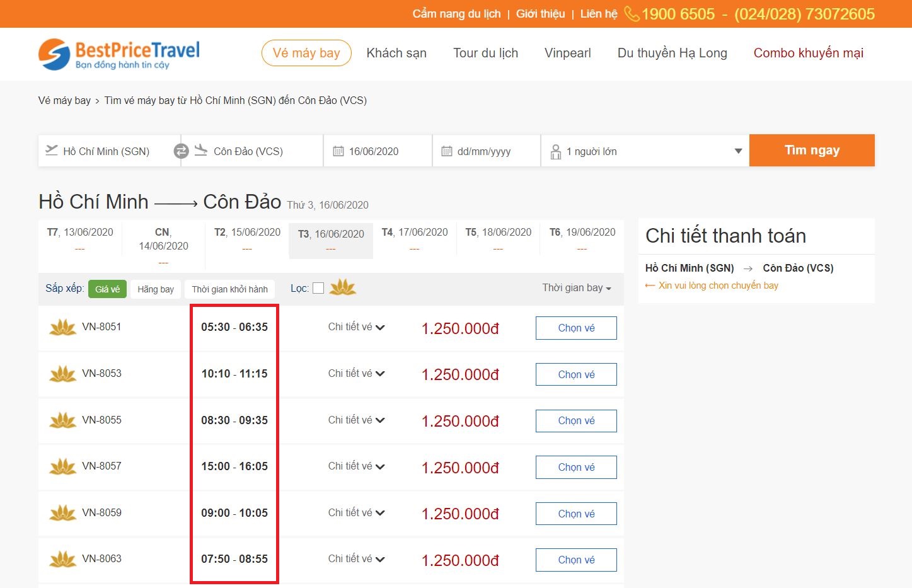Open the Khách sạn menu item

click(x=396, y=53)
